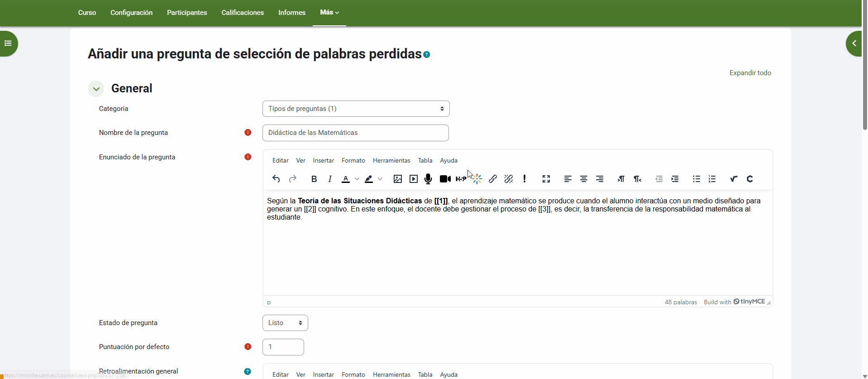Screen dimensions: 868x379
Task: Apply highlight background color with the marker icon
Action: click(x=369, y=179)
